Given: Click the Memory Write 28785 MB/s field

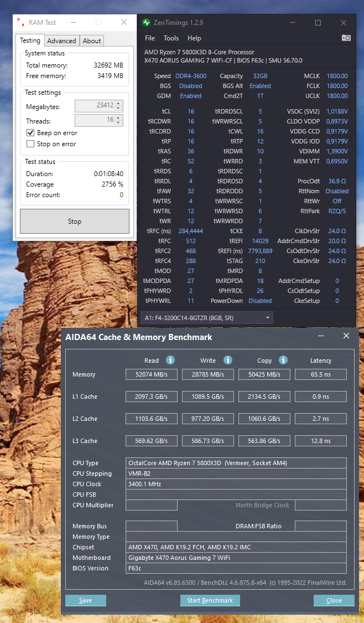Looking at the screenshot, I should tap(207, 374).
